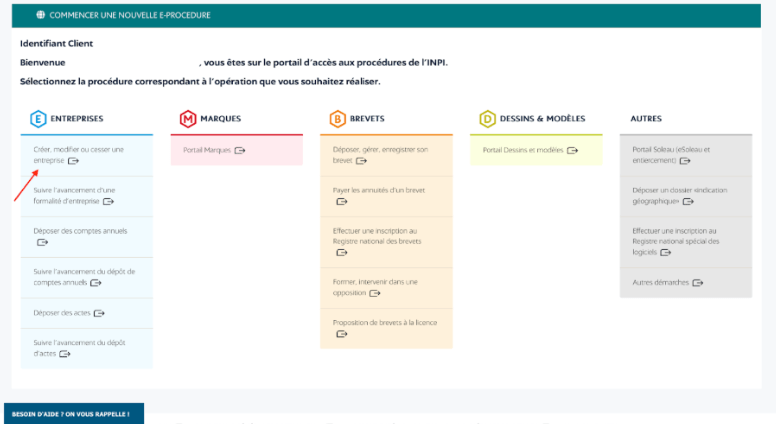Open Déposer, gérer, enregistrer son brevet
The width and height of the screenshot is (776, 424).
[380, 154]
